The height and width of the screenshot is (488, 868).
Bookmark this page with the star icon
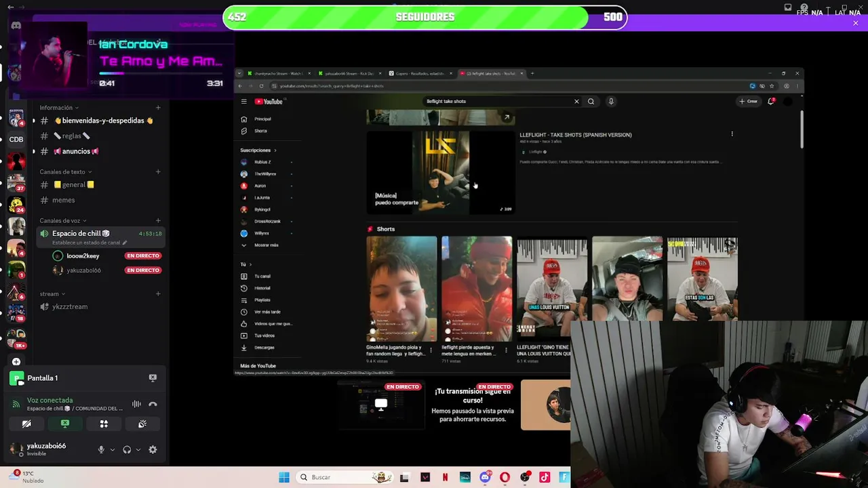pyautogui.click(x=772, y=86)
